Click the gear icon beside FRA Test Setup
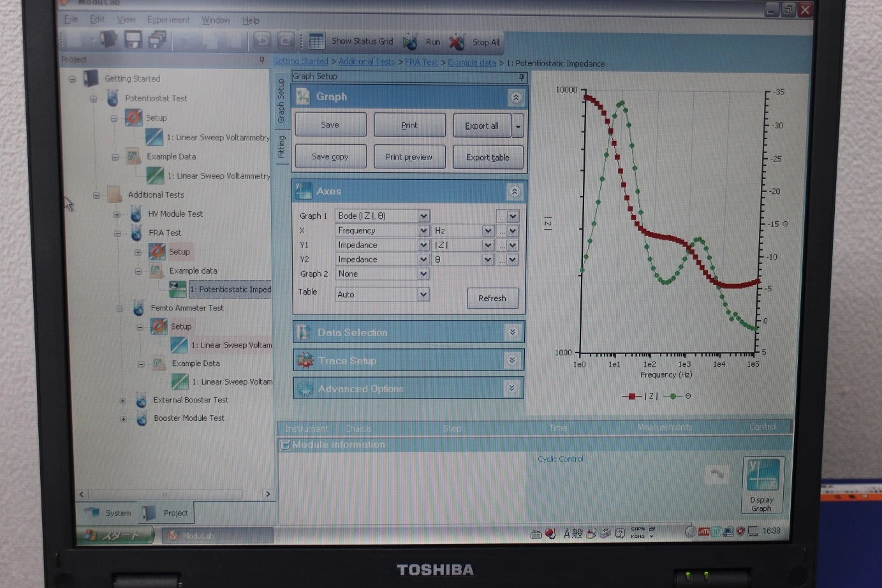The image size is (882, 588). [157, 251]
